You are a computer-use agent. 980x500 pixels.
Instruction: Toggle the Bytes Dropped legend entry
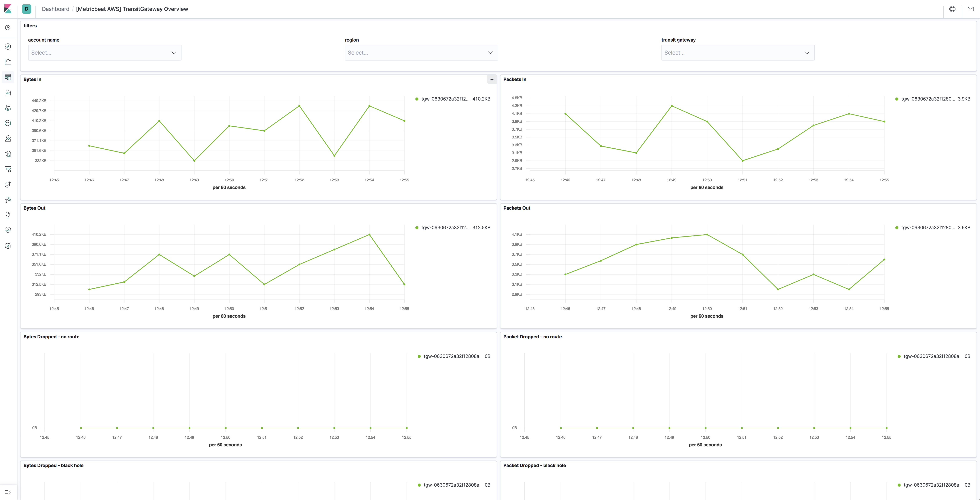[451, 356]
